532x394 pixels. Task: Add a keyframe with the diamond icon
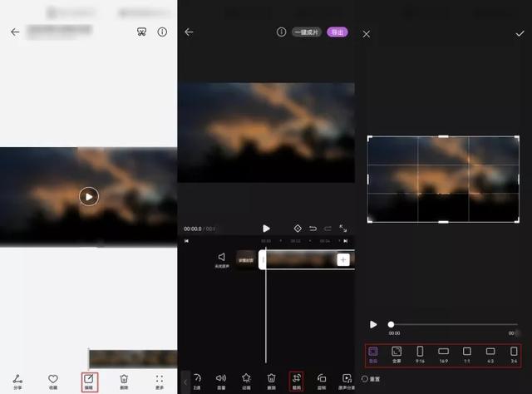tap(297, 229)
